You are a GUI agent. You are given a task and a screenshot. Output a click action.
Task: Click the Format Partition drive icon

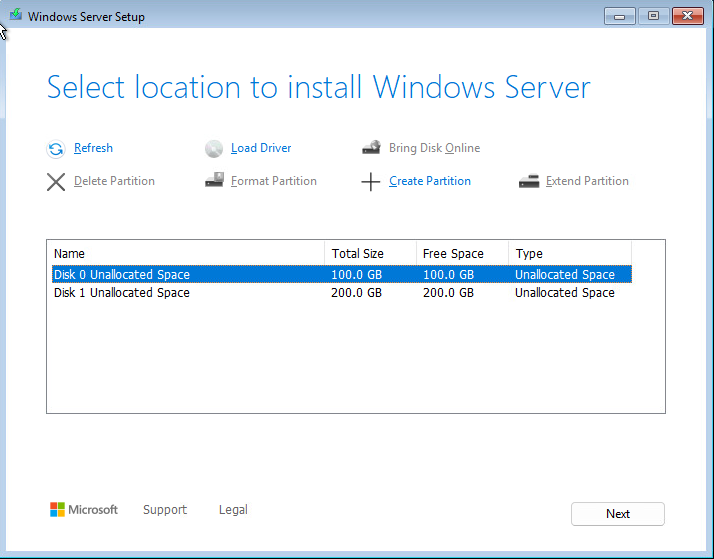[x=214, y=180]
